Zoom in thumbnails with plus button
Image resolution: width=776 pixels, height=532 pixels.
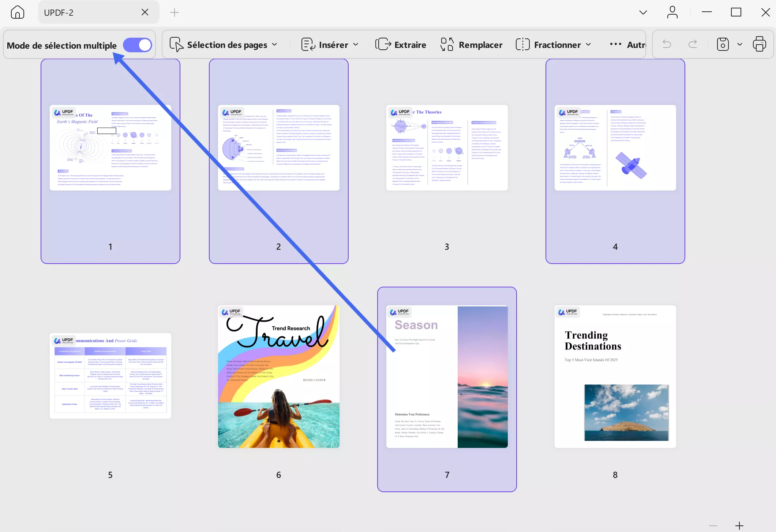pyautogui.click(x=739, y=526)
